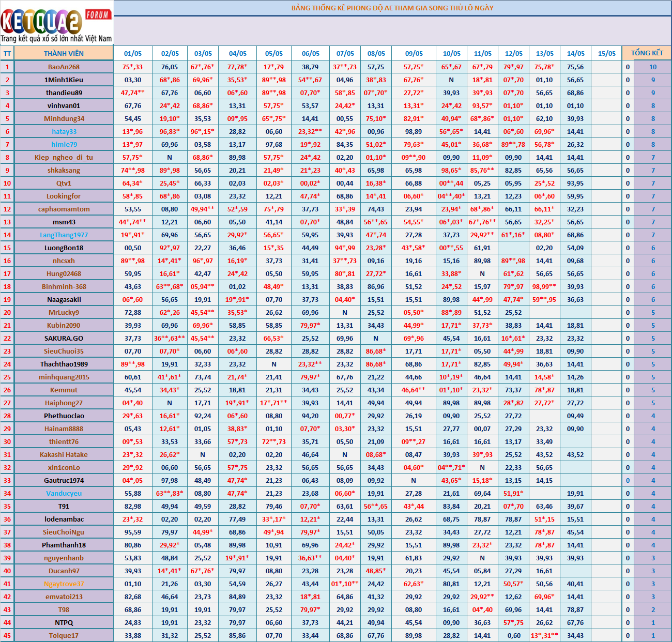The width and height of the screenshot is (672, 642).
Task: Click the table title BẢNG THỐNG KÊ PHONG ĐỘ
Action: [392, 8]
